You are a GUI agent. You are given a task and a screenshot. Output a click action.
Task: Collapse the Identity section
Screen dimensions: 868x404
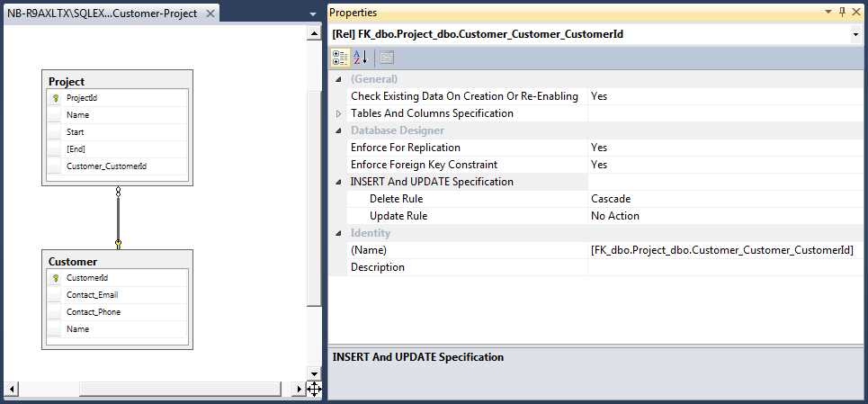(x=338, y=234)
